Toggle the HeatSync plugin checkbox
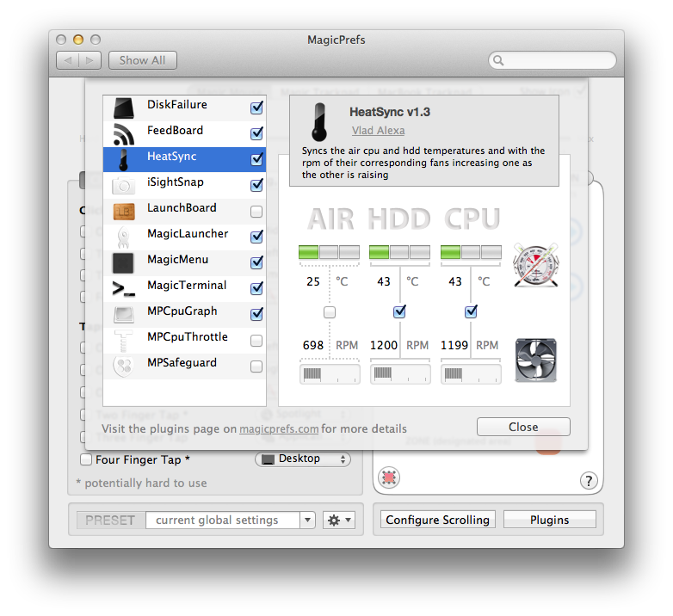This screenshot has width=673, height=616. pos(256,159)
